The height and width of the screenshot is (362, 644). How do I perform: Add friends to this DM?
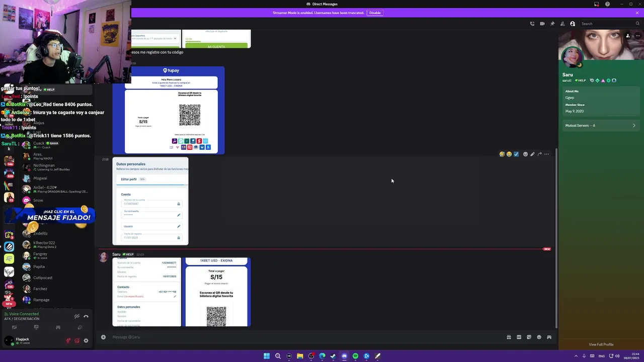tap(562, 24)
